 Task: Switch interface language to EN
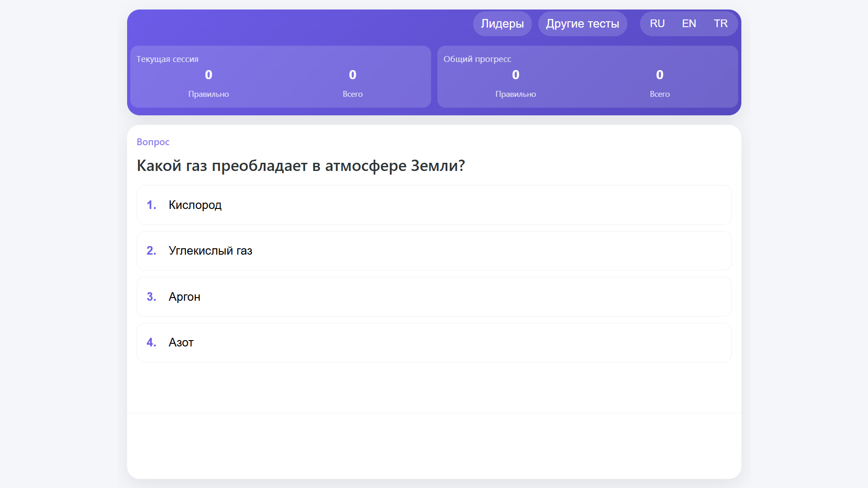[688, 24]
